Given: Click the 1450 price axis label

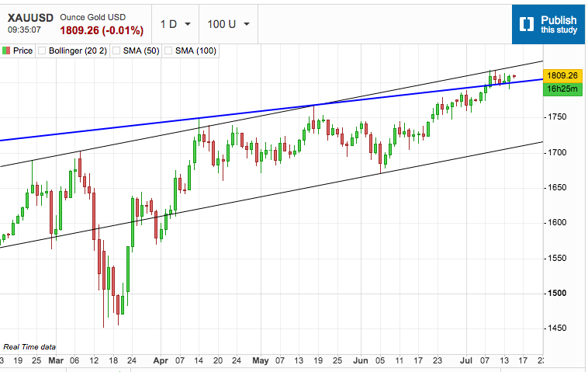Looking at the screenshot, I should point(556,328).
